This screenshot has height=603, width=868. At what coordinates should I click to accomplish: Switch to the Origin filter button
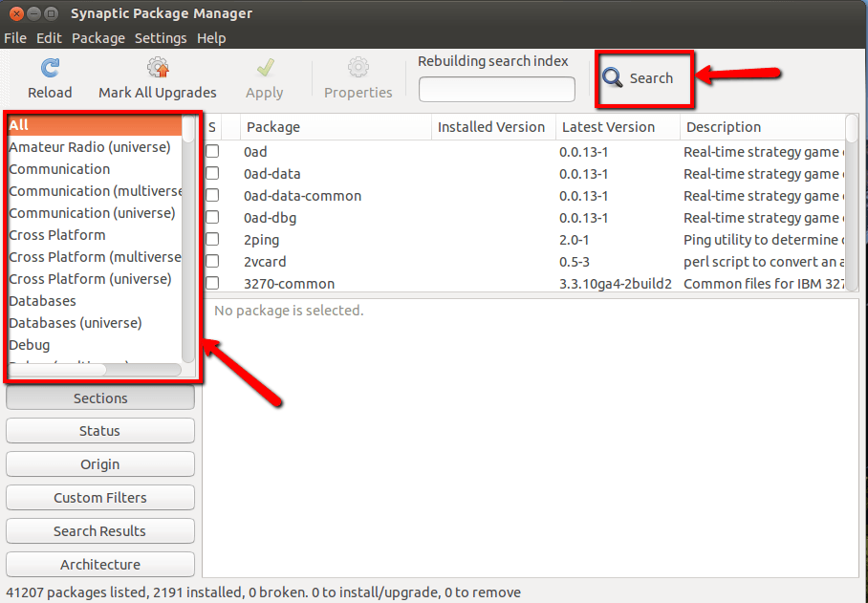coord(100,464)
